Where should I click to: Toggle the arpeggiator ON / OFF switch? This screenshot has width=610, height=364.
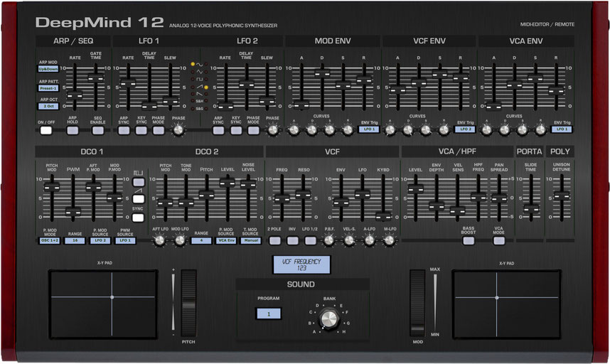[46, 130]
